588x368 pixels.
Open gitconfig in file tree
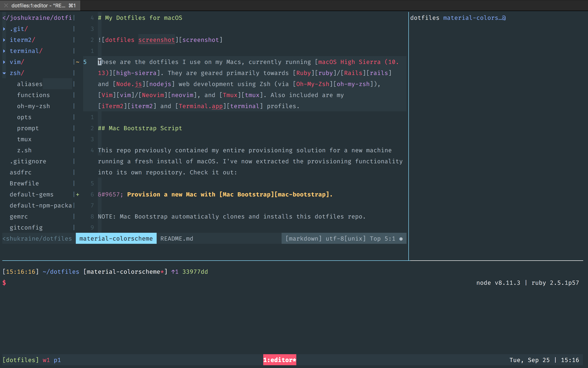pyautogui.click(x=26, y=227)
